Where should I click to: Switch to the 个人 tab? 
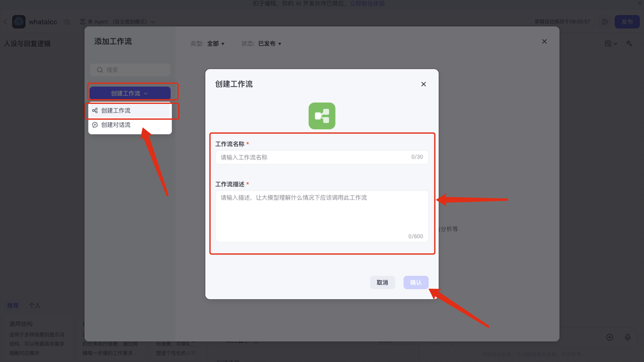coord(35,306)
